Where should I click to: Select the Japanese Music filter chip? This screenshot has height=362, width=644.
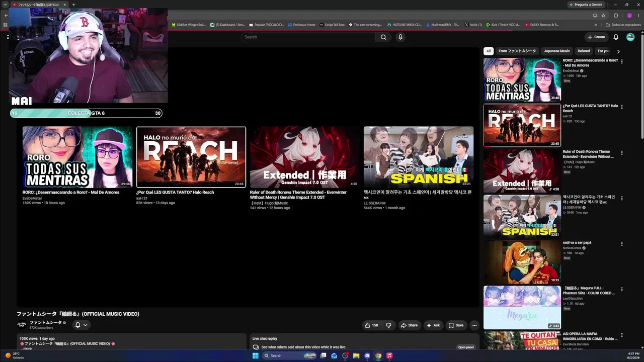557,51
